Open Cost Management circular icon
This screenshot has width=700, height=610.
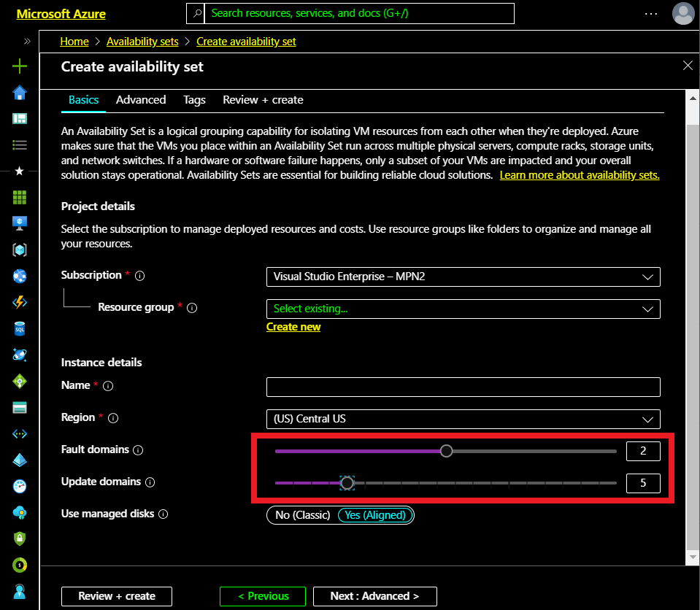20,565
